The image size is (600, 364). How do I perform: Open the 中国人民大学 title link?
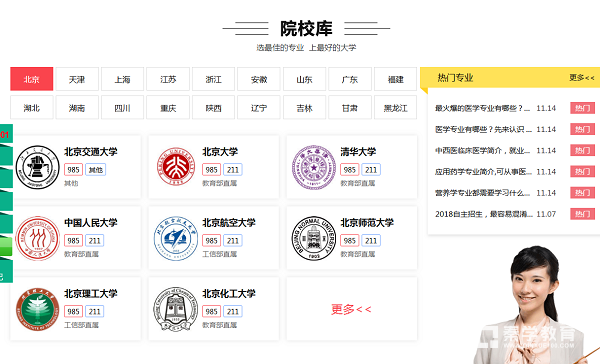click(x=91, y=222)
